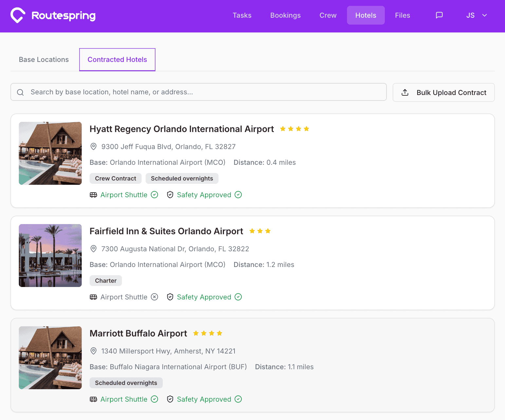Select the Crew menu item

click(327, 15)
